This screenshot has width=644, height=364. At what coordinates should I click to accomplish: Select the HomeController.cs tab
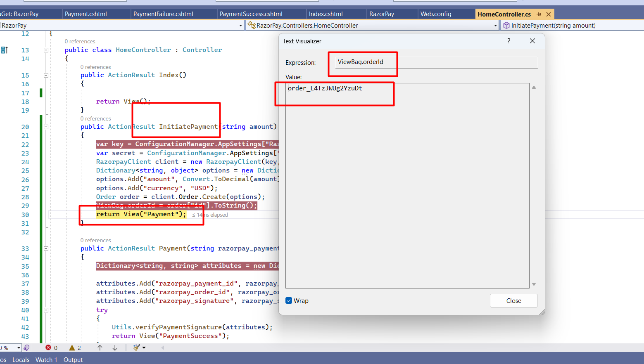[504, 14]
